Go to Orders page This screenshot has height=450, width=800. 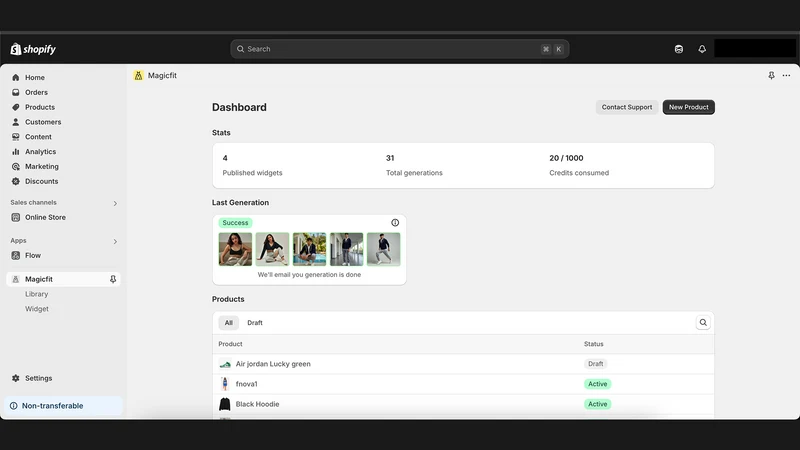[36, 92]
